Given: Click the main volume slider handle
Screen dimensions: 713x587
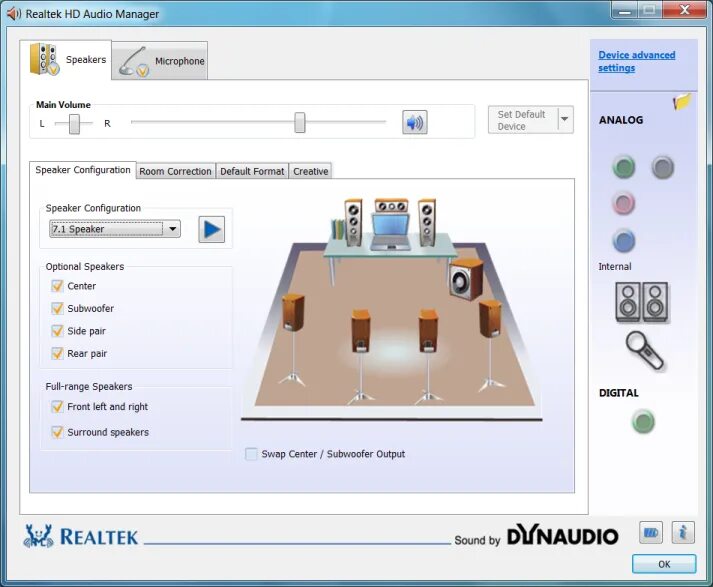Looking at the screenshot, I should coord(300,122).
